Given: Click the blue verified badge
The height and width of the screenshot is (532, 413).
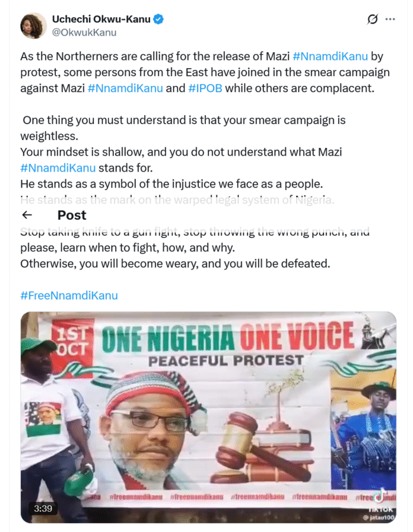Looking at the screenshot, I should click(x=158, y=20).
